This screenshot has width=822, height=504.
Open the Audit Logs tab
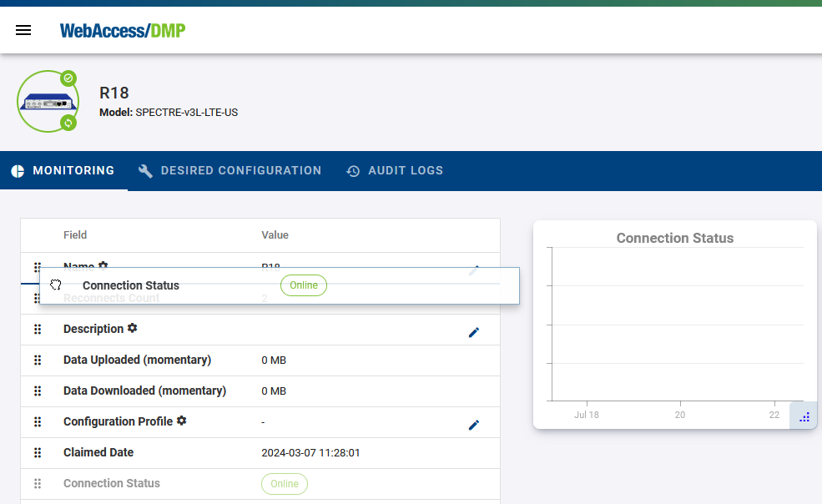[x=395, y=171]
